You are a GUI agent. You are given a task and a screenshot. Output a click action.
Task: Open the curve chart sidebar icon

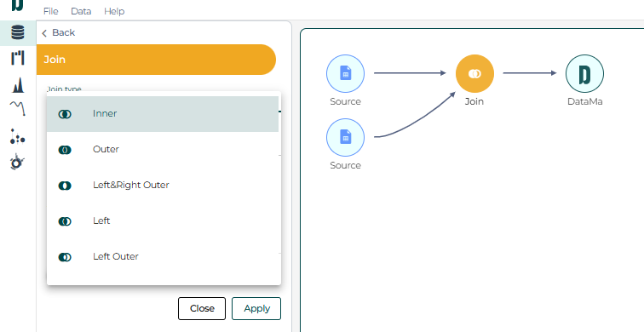[18, 108]
